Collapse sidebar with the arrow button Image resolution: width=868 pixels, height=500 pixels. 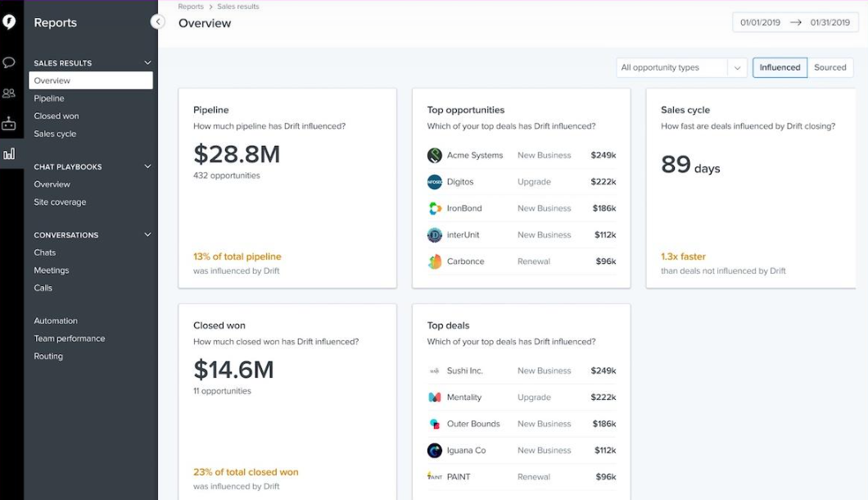[158, 22]
